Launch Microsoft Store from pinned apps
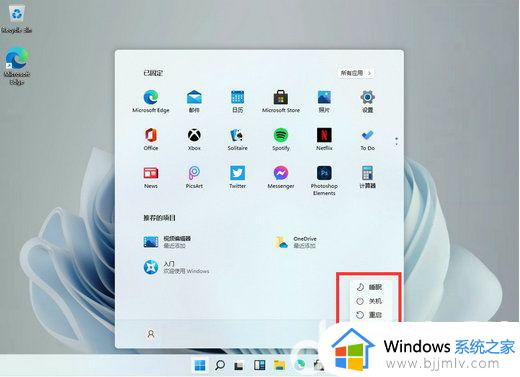 (281, 101)
